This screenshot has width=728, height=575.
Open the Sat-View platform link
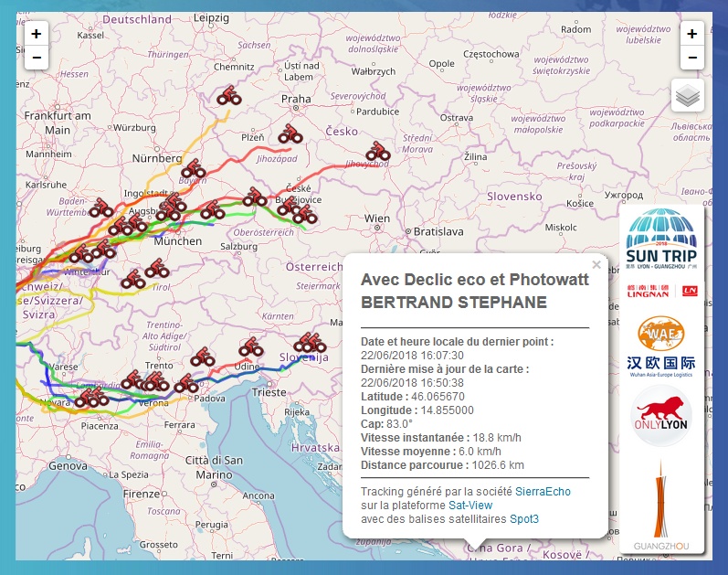coord(470,506)
